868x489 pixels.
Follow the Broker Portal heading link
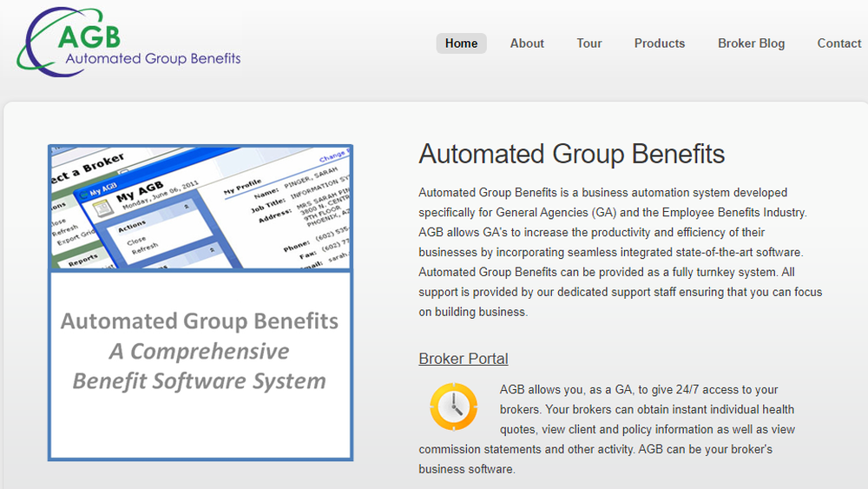pos(464,359)
